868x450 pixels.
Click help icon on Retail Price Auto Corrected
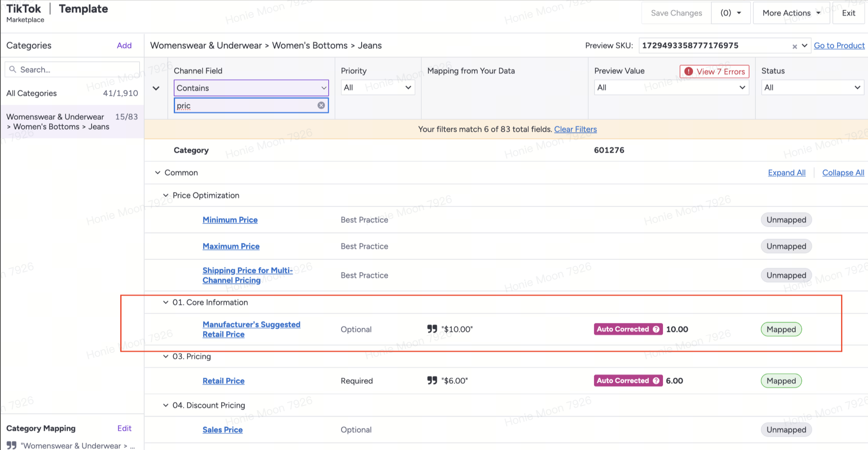(656, 381)
